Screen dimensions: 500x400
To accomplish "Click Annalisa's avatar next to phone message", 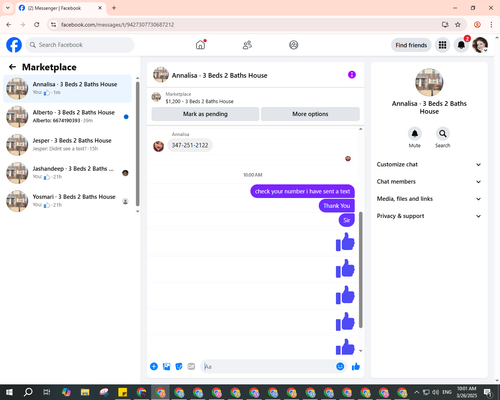I will click(158, 146).
